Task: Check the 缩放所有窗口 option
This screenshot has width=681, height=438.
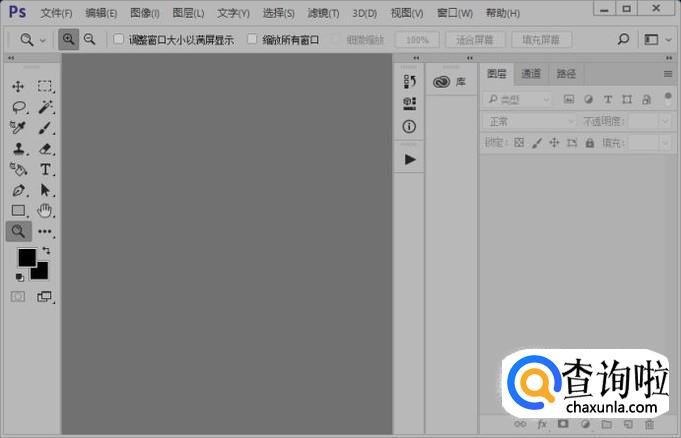Action: coord(252,40)
